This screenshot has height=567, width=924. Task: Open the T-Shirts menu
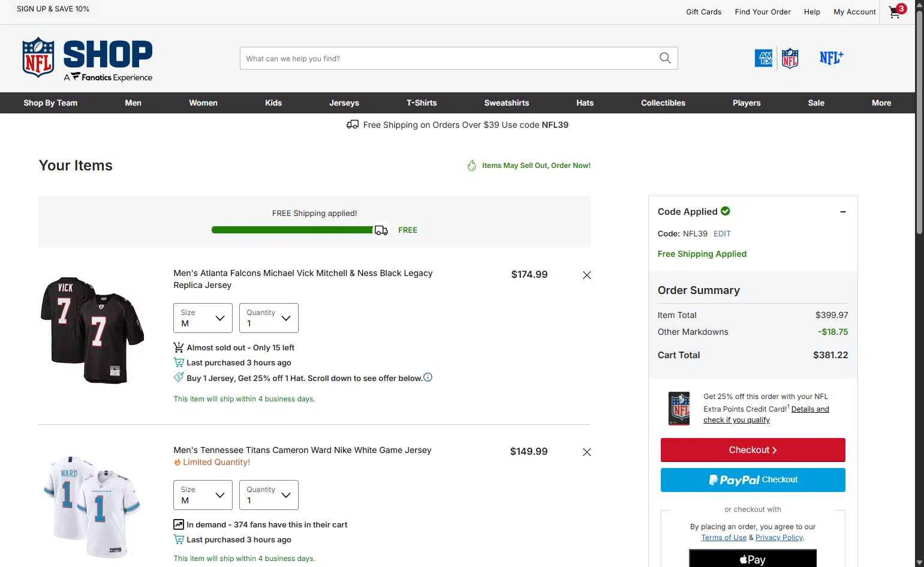pos(422,103)
